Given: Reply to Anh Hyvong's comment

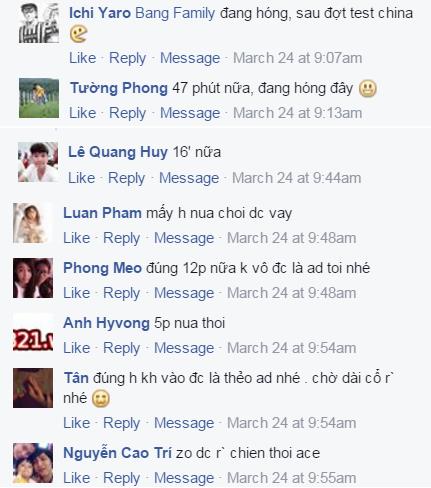Looking at the screenshot, I should coord(121,348).
